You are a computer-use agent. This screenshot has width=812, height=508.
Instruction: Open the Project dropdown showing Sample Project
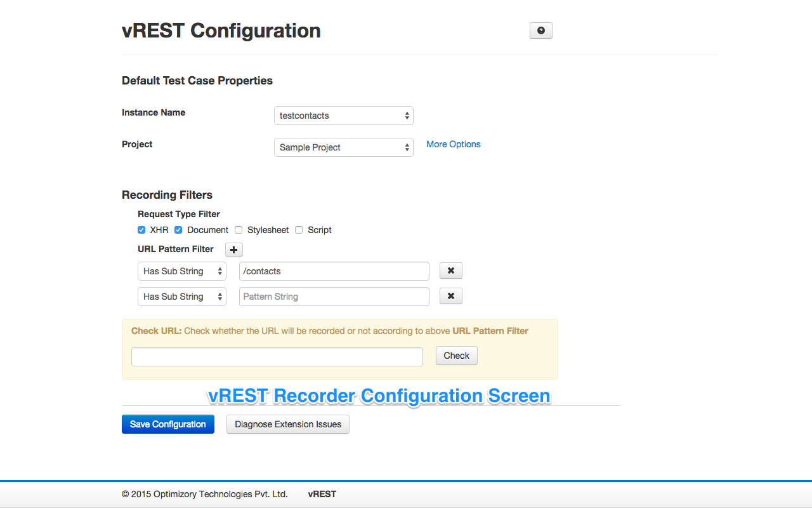point(344,147)
